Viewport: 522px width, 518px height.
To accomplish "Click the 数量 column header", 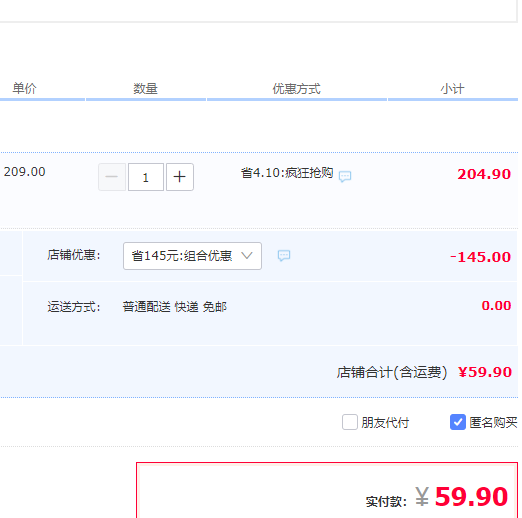I will point(145,89).
